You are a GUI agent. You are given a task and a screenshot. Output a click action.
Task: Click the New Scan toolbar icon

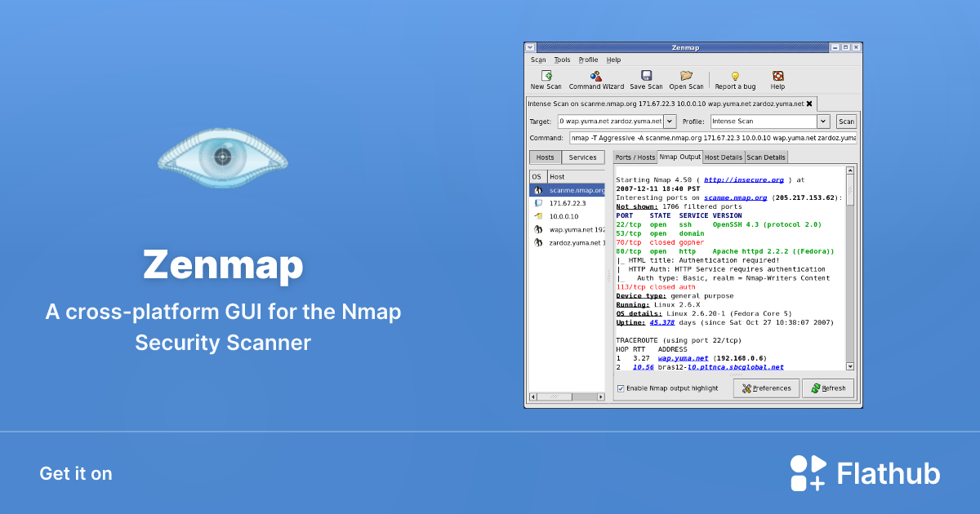tap(546, 76)
